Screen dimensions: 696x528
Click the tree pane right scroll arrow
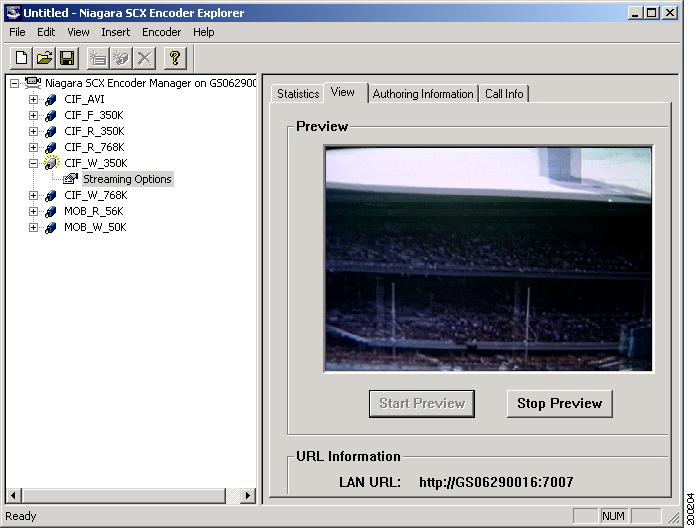pos(248,496)
